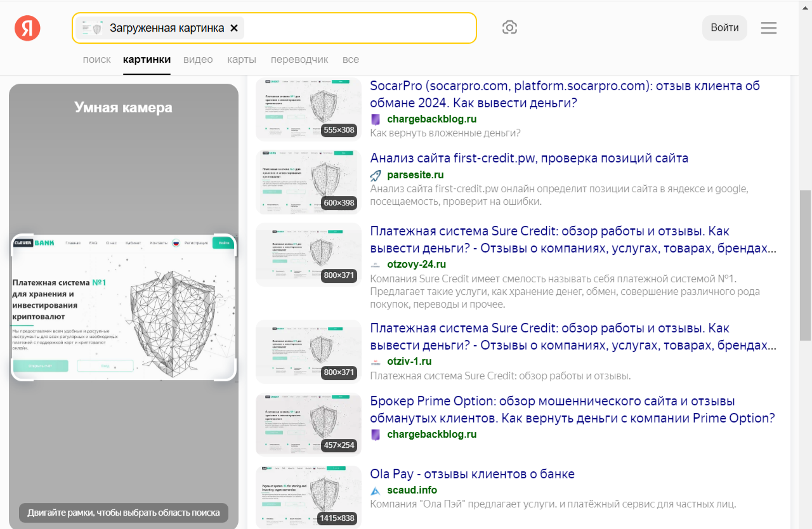Open the переводчик tab
The width and height of the screenshot is (812, 529).
pos(299,60)
